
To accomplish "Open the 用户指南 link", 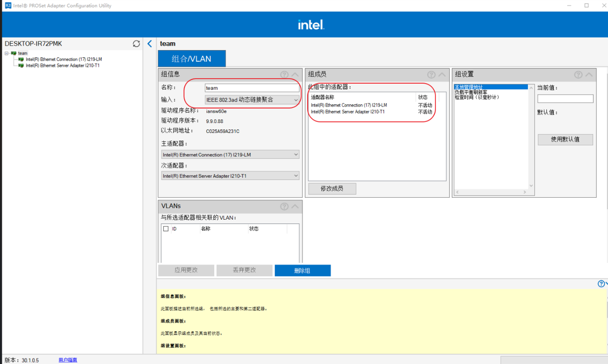I will click(68, 360).
